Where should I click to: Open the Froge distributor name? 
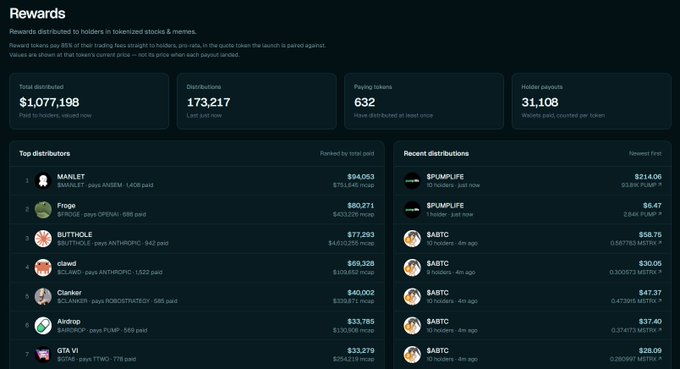click(66, 206)
